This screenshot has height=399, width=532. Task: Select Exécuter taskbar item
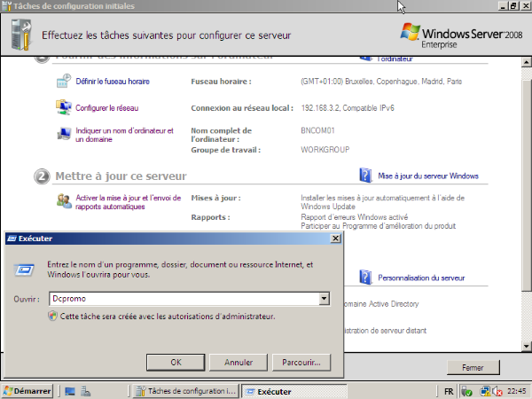tap(293, 392)
